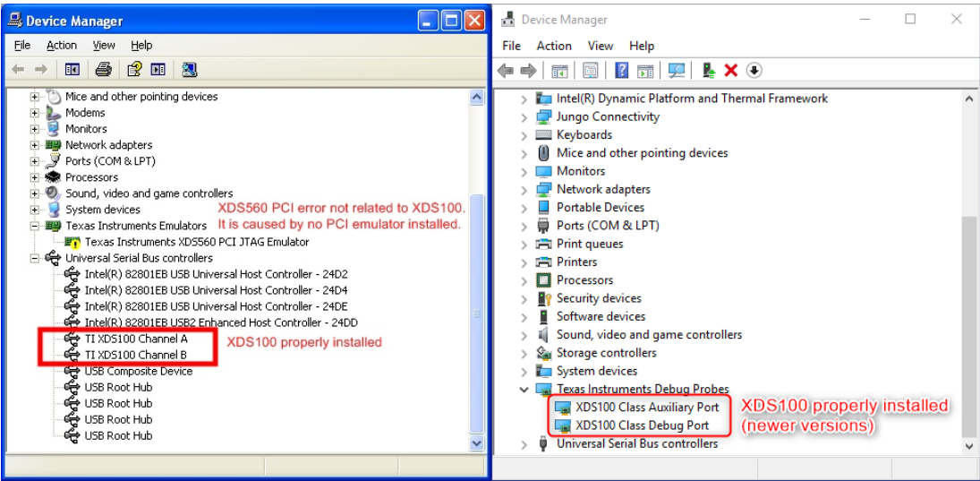This screenshot has width=980, height=481.
Task: Click left window scrollbar up arrow
Action: pyautogui.click(x=476, y=97)
